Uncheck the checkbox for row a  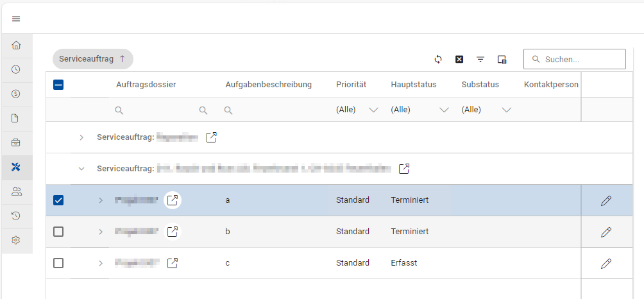pos(58,200)
